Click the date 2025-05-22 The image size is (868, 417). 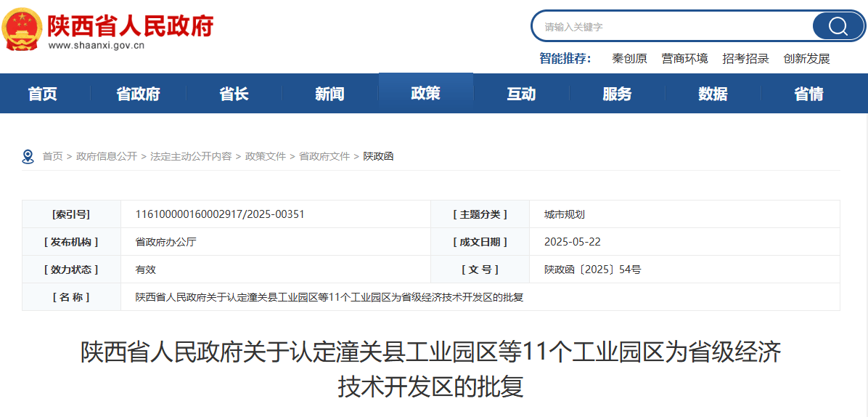tap(573, 242)
